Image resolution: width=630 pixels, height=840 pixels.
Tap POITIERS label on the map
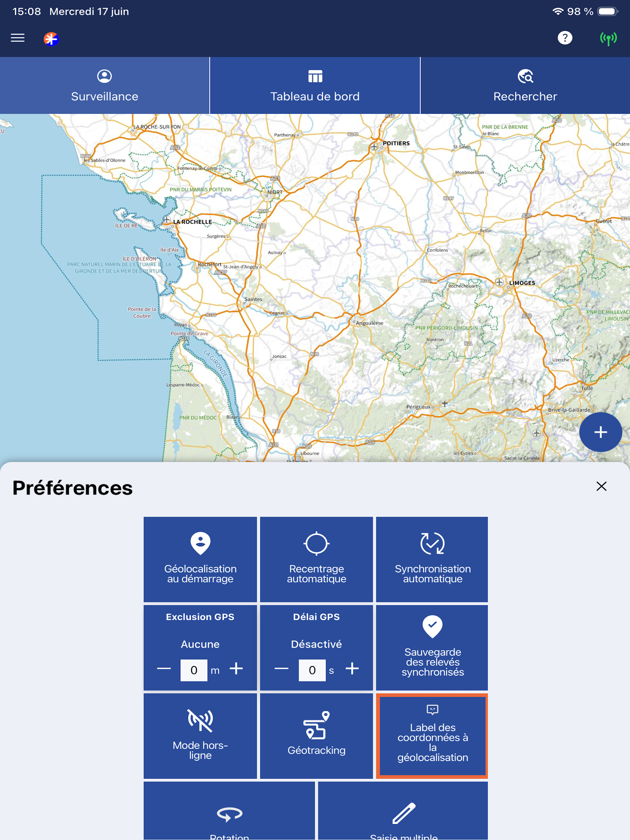(x=396, y=143)
